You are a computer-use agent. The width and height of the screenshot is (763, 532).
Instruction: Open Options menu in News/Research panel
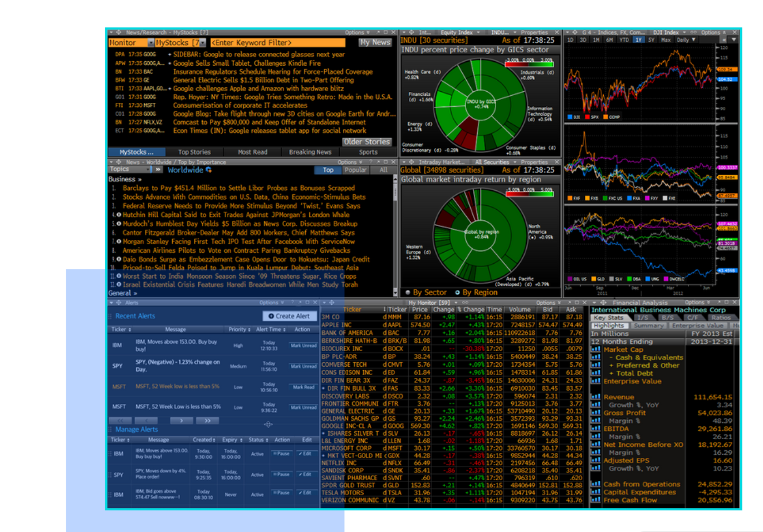point(357,32)
